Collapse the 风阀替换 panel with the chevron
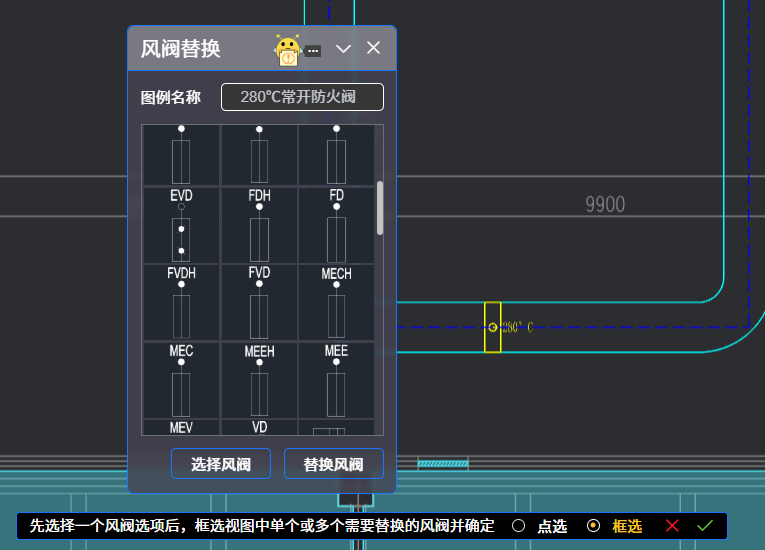Image resolution: width=765 pixels, height=550 pixels. (343, 49)
